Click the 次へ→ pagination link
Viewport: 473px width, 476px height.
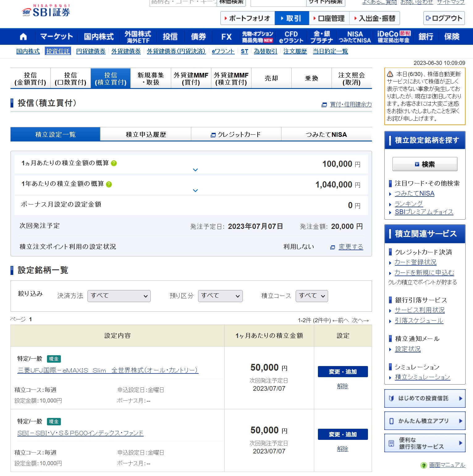361,320
